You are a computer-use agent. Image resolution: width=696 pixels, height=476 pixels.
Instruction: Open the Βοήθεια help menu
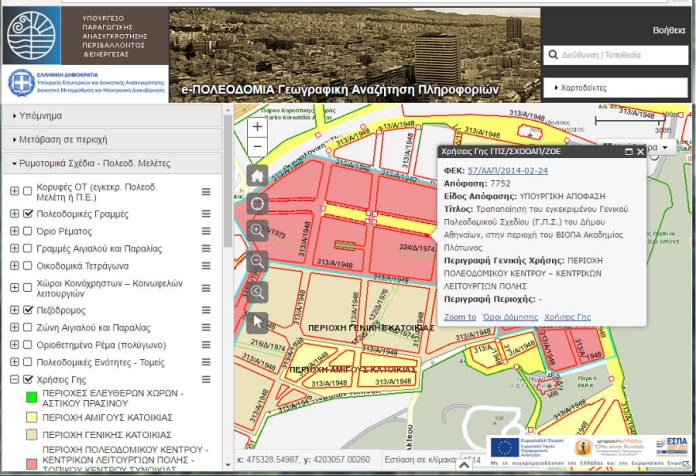669,31
